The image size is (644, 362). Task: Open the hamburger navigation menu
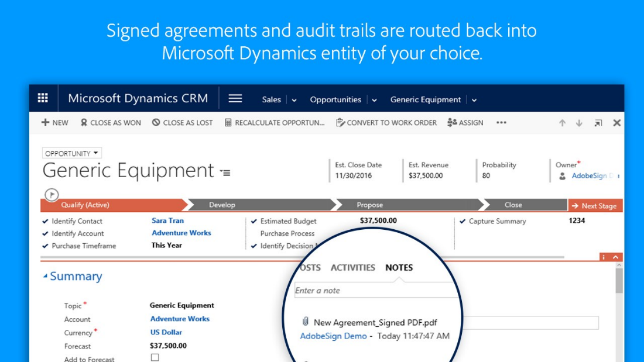pos(235,98)
